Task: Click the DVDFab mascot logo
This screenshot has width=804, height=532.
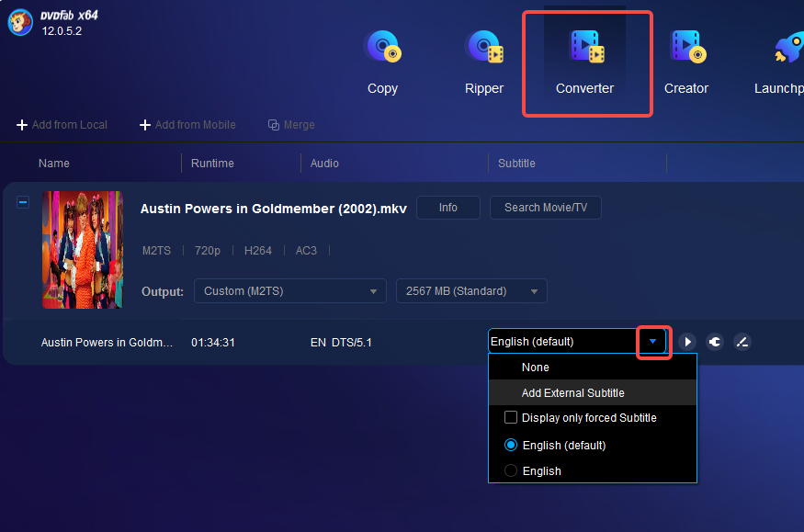Action: (20, 23)
